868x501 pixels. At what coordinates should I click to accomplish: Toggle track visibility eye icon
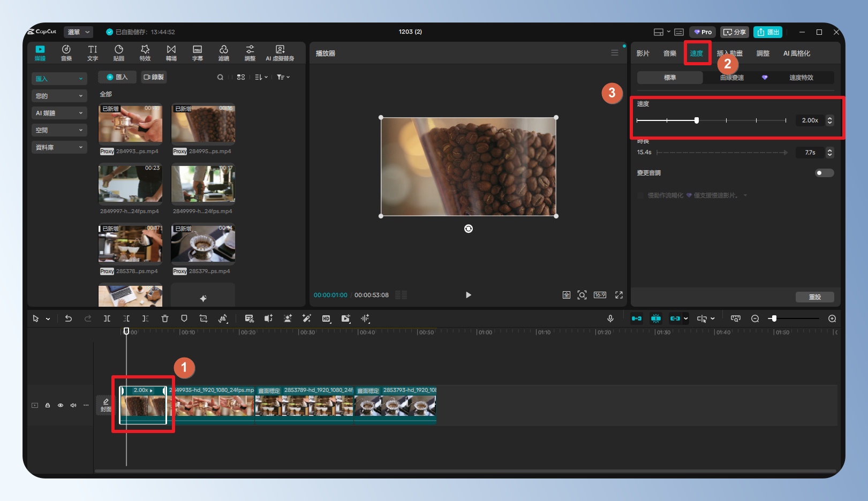[x=61, y=405]
